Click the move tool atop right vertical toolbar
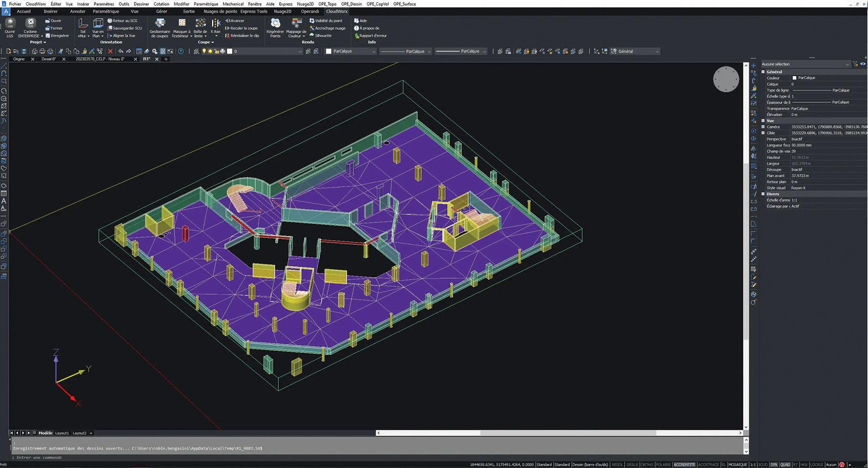 (x=754, y=66)
